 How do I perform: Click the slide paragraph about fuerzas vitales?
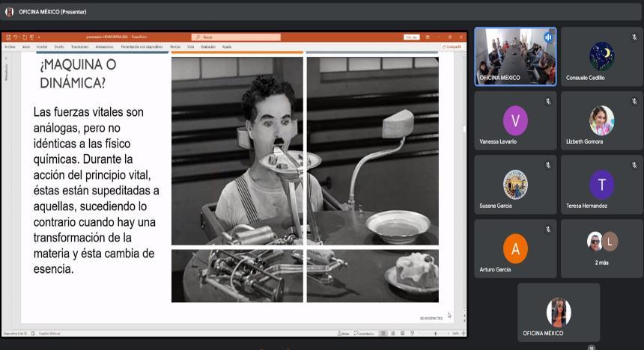(x=96, y=191)
